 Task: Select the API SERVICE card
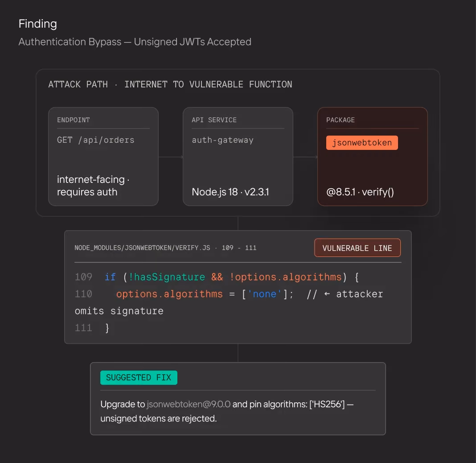238,157
